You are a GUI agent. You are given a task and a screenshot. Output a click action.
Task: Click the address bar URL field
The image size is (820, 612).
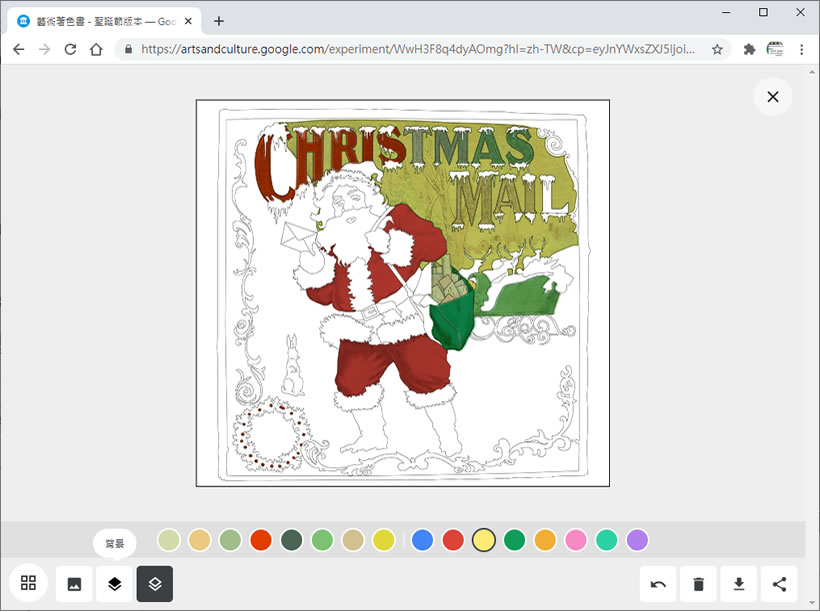tap(420, 49)
